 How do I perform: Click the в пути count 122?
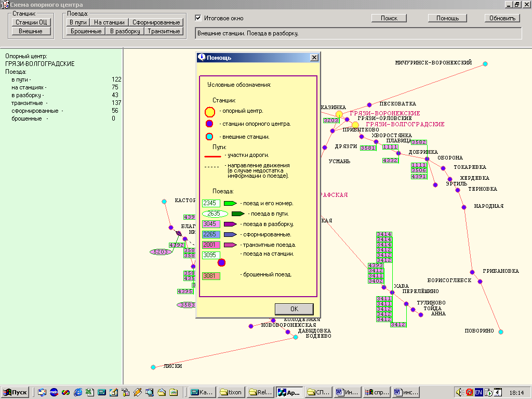pos(116,79)
